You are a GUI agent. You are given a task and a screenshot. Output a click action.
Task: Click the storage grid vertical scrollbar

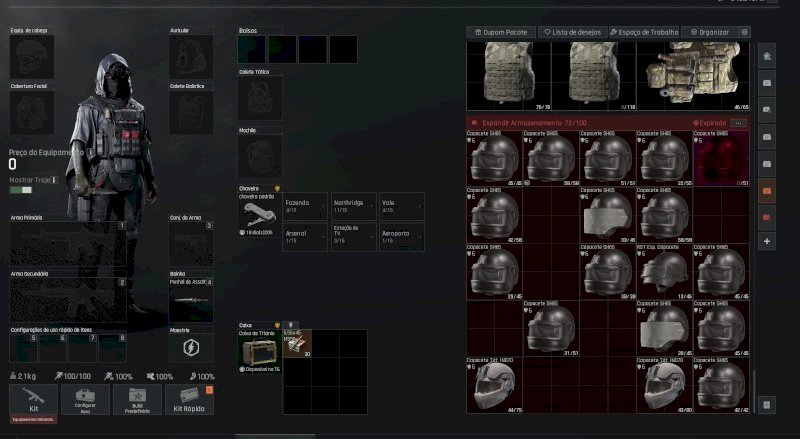point(754,391)
